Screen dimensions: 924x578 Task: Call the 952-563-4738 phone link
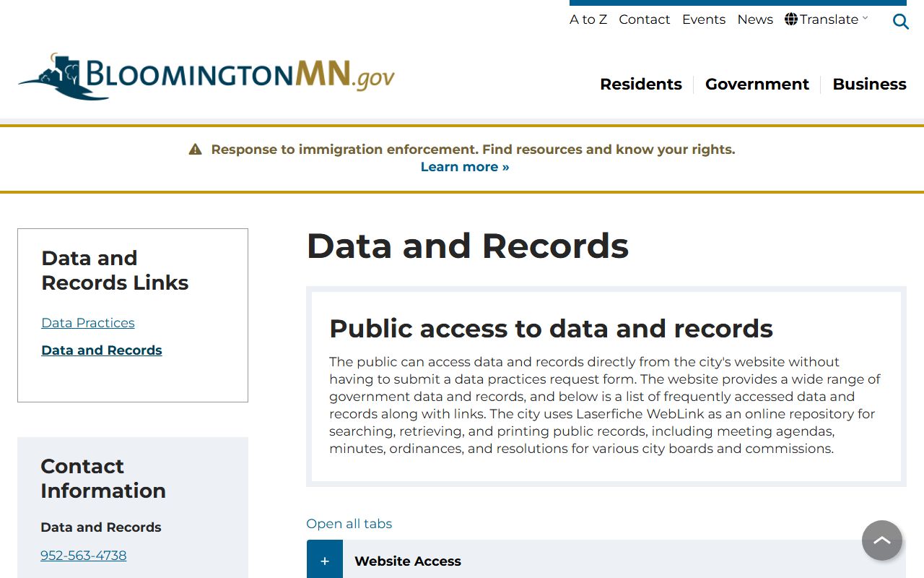click(84, 556)
